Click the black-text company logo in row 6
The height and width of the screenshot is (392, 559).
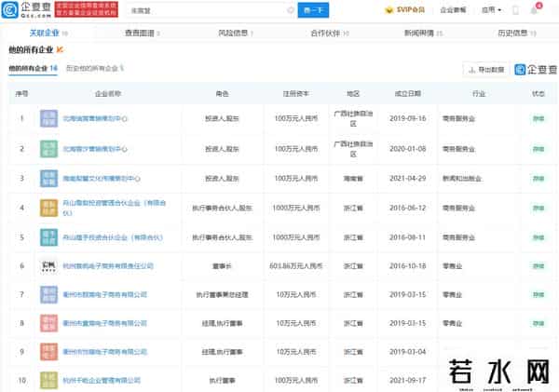click(48, 266)
